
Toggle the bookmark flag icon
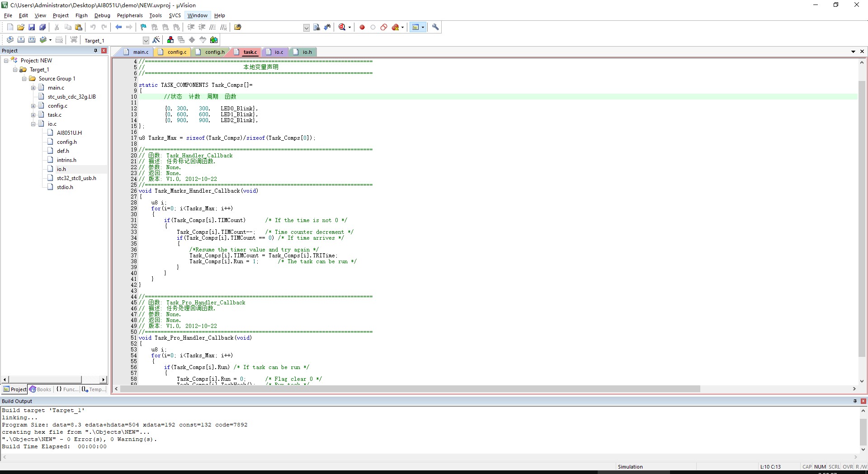tap(143, 27)
